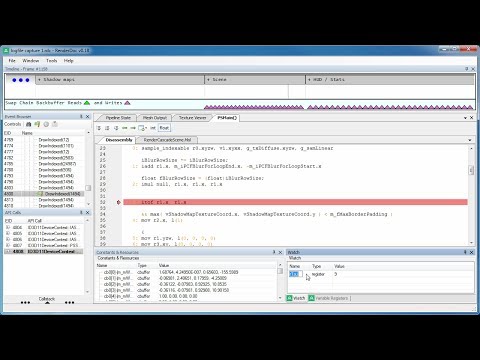Click the Reads green triangle legend marker
Image resolution: width=480 pixels, height=360 pixels.
point(87,103)
